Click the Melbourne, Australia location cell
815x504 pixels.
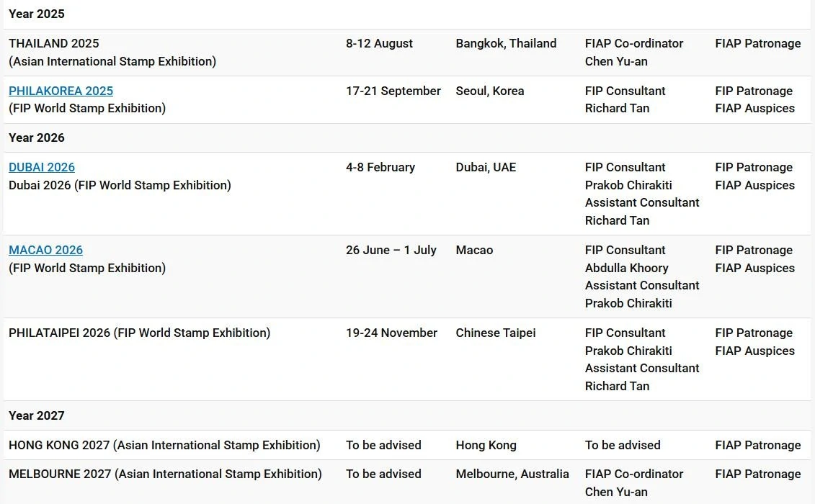click(512, 474)
